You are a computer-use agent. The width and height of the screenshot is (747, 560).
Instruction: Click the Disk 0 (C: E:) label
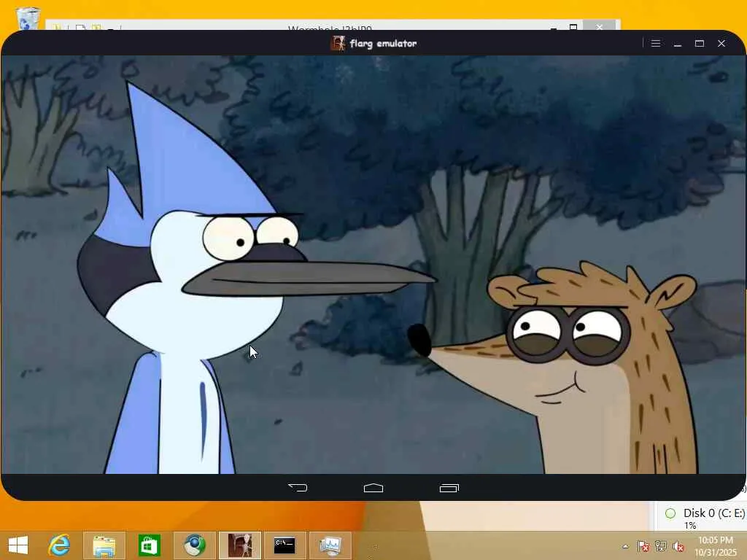(x=713, y=513)
